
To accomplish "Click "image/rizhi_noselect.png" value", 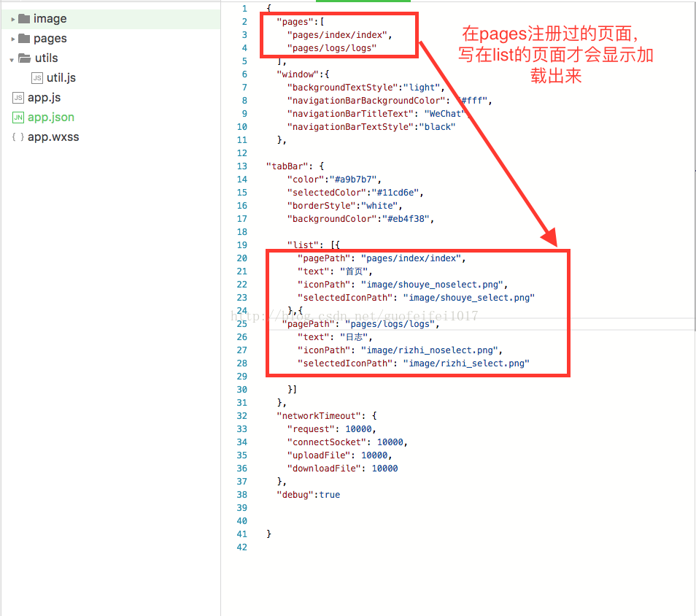I will (429, 350).
